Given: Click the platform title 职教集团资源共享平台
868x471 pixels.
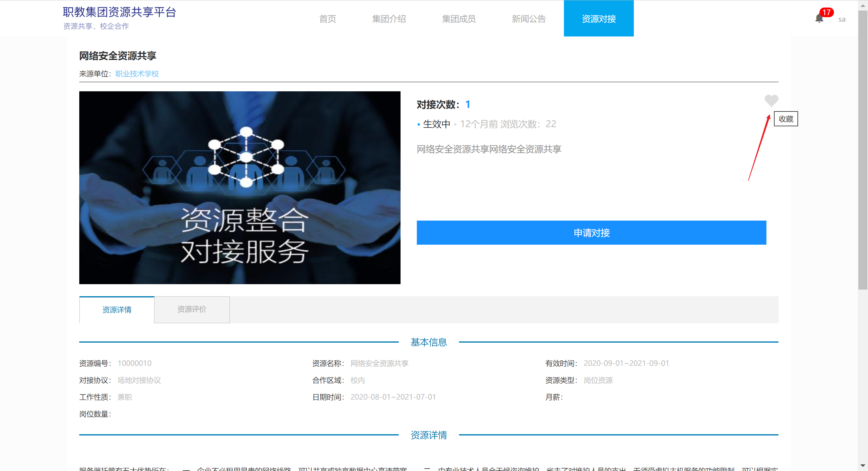Looking at the screenshot, I should pyautogui.click(x=119, y=12).
